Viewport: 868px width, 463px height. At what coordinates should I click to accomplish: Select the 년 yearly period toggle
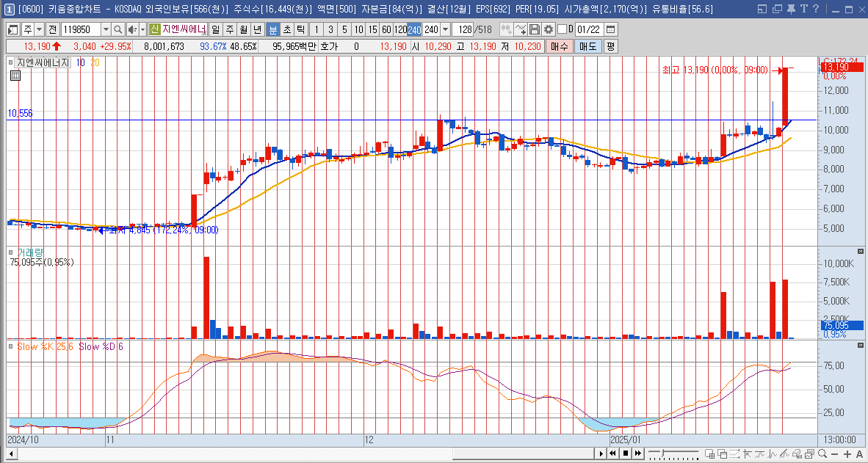tap(257, 29)
